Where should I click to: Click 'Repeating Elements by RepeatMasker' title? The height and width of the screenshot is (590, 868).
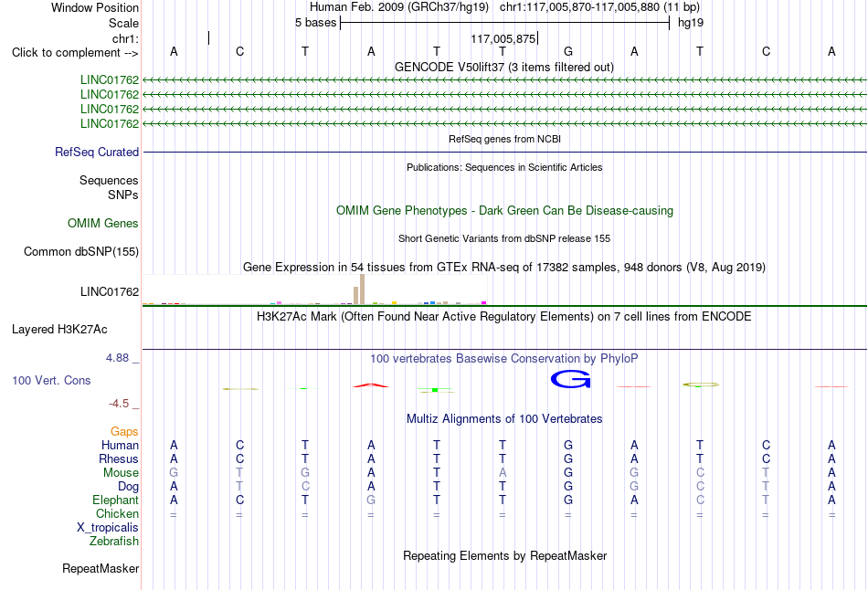coord(505,555)
